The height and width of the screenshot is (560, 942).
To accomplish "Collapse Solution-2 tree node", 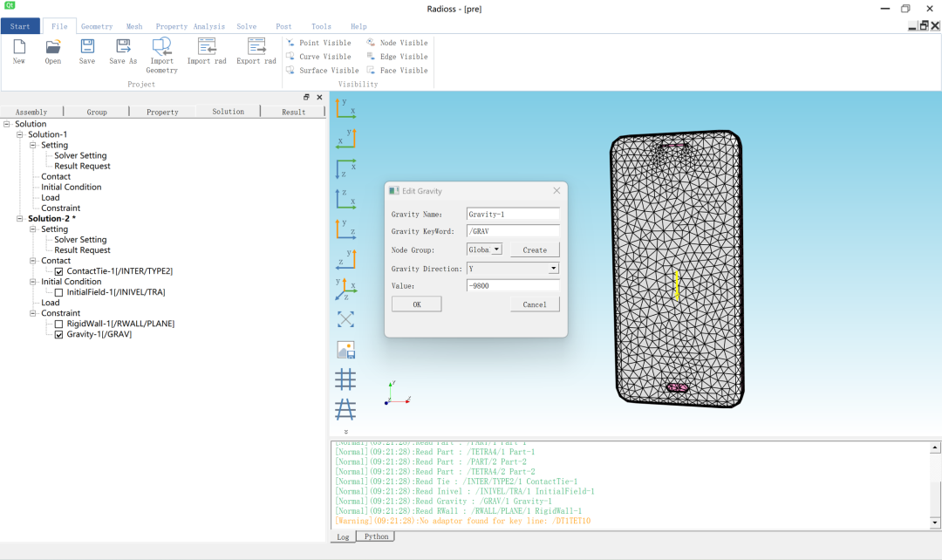I will click(x=20, y=219).
